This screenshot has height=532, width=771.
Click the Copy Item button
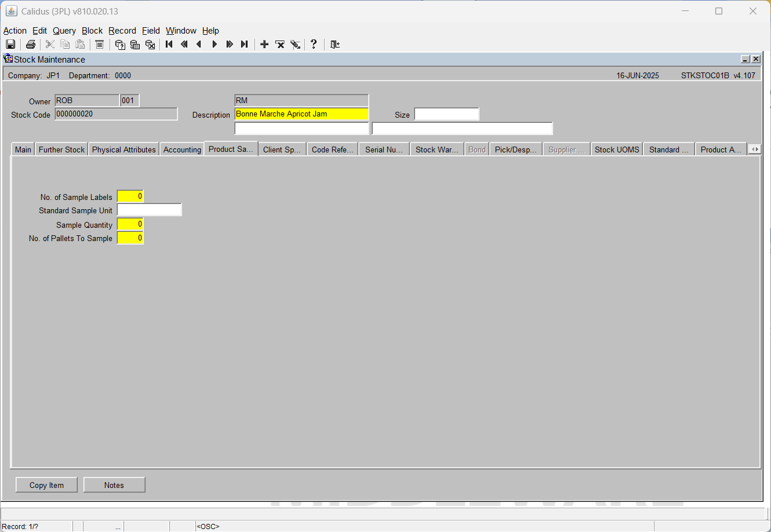point(46,485)
